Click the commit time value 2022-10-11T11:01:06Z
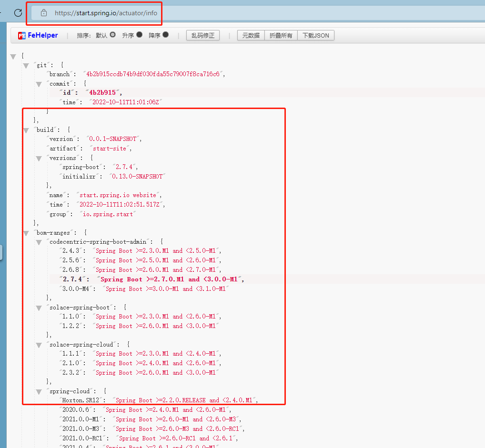Viewport: 485px width, 448px height. tap(126, 102)
